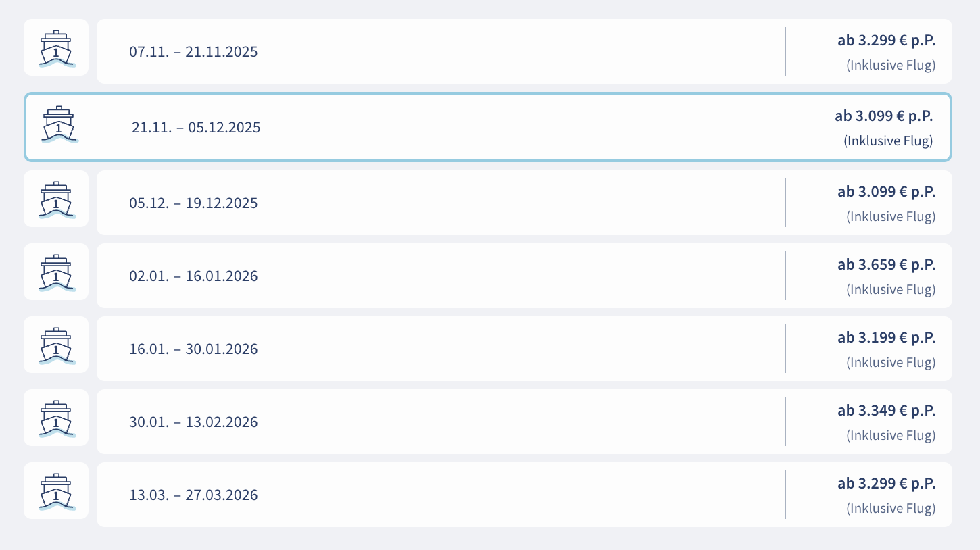
Task: Pick the 16.01. – 30.01.2026 trip
Action: 193,349
